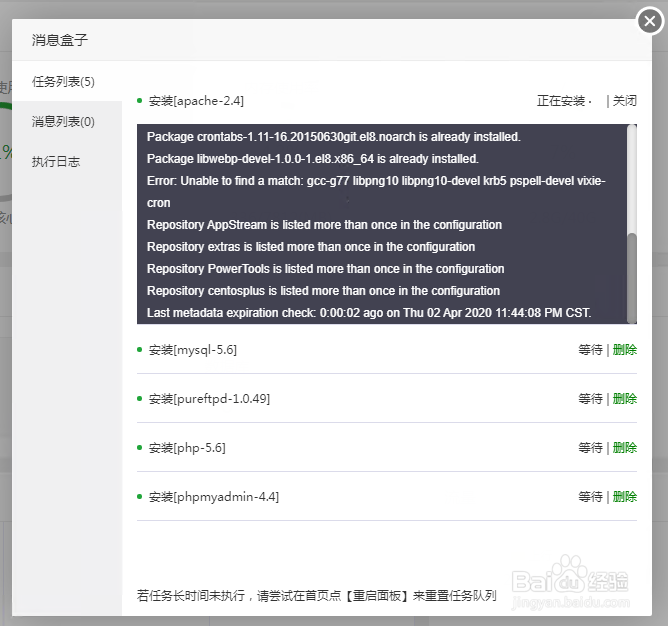668x626 pixels.
Task: Delete the phpmyadmin-4.4 install task
Action: click(x=625, y=497)
